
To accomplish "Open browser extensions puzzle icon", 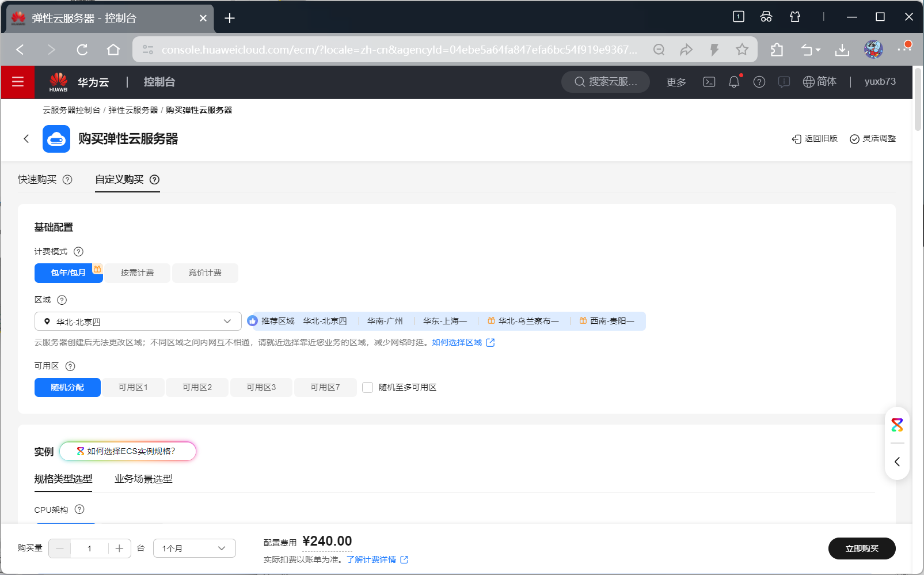I will point(777,50).
